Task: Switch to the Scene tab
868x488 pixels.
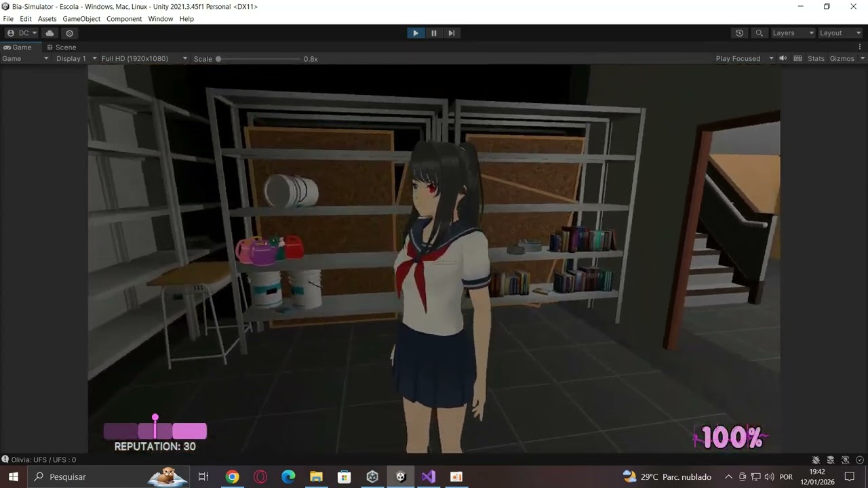Action: click(x=61, y=47)
